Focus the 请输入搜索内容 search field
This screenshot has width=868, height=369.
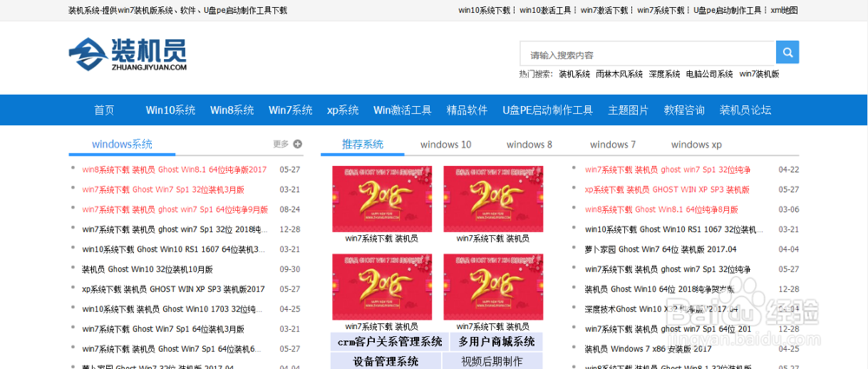coord(648,55)
